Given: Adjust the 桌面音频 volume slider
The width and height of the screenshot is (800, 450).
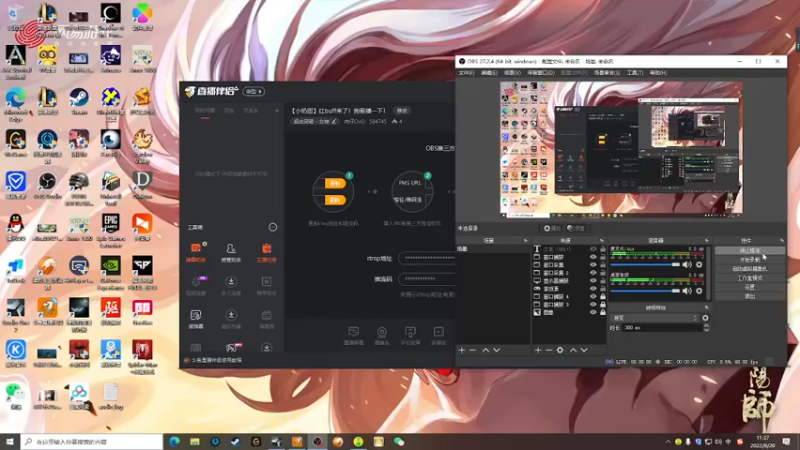Looking at the screenshot, I should (645, 291).
